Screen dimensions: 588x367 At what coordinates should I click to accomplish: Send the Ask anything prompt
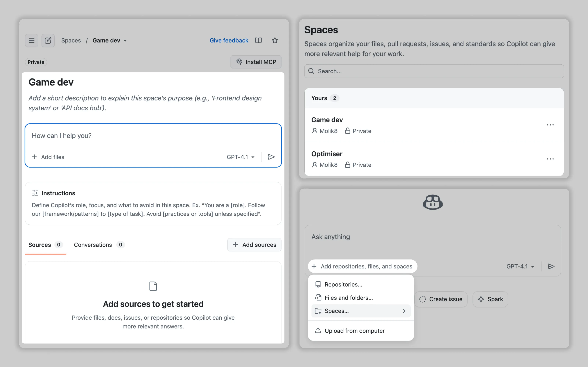(x=551, y=266)
